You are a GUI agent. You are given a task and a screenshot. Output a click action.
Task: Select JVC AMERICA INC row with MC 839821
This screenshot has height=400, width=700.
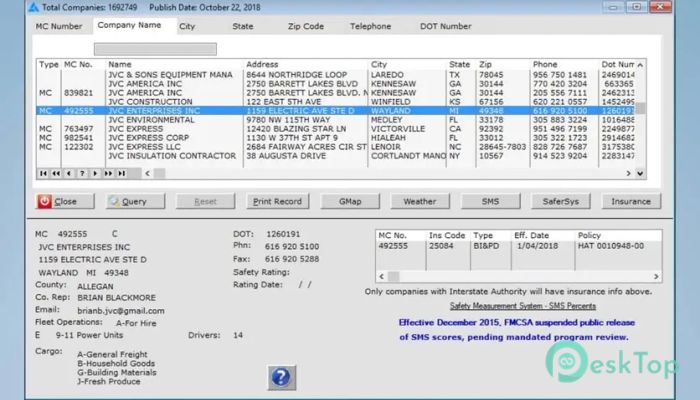coord(335,93)
